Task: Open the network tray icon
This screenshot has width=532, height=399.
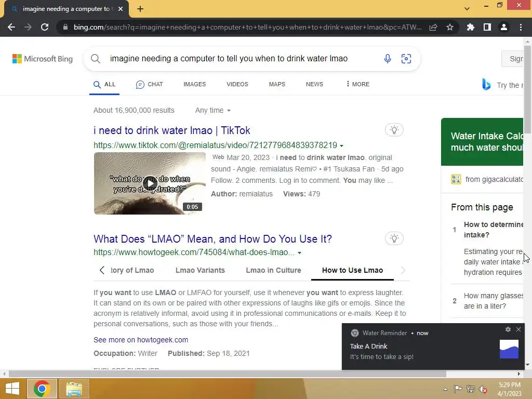Action: pos(471,389)
